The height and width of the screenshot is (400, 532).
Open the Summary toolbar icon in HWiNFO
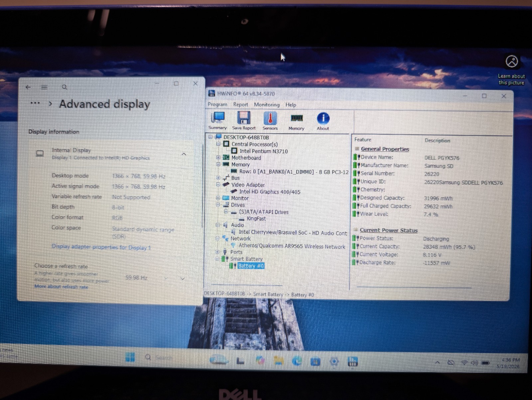pyautogui.click(x=218, y=121)
